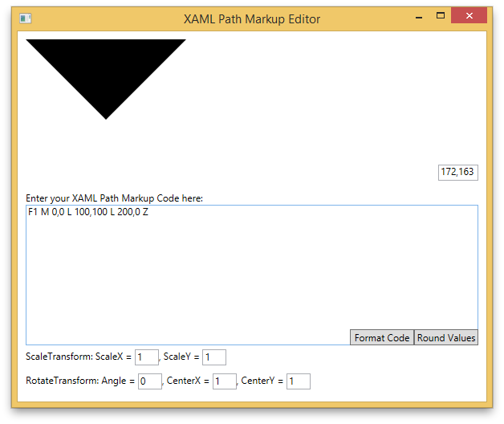The width and height of the screenshot is (504, 424).
Task: Click the 'RotateTransform: Angle =' label
Action: click(80, 381)
